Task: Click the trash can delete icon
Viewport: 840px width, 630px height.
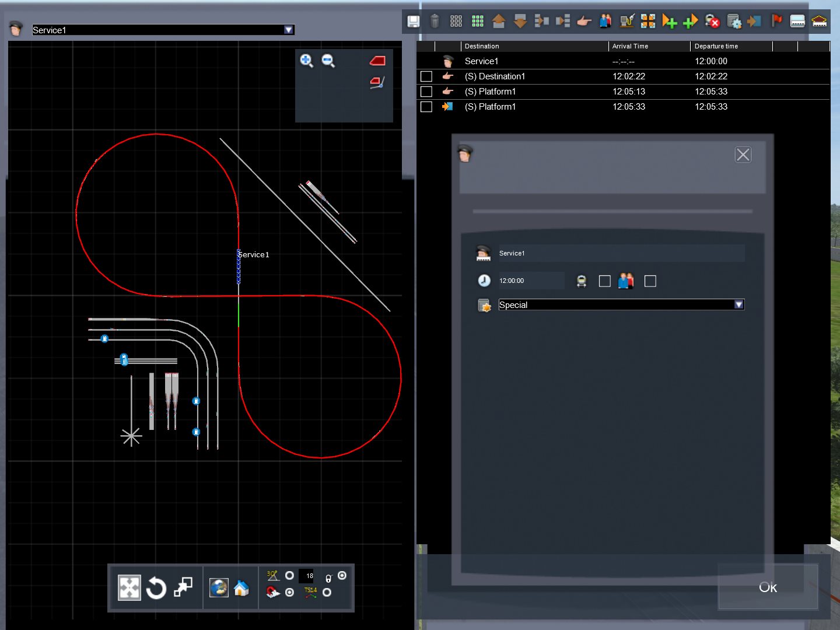Action: pos(435,22)
